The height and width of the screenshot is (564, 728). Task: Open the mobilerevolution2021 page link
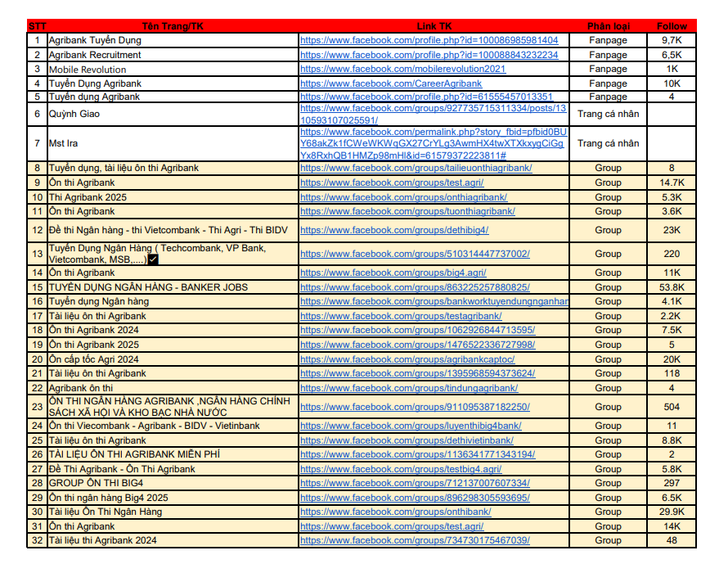click(402, 69)
